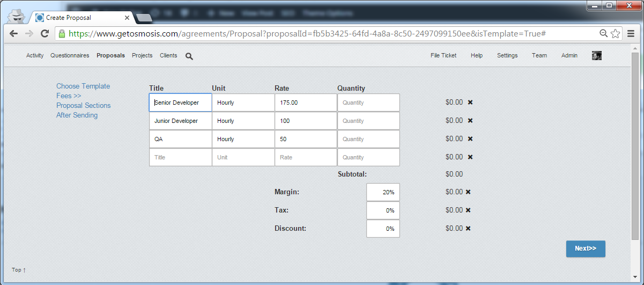Edit the Tax percentage field
The width and height of the screenshot is (644, 285).
tap(383, 210)
